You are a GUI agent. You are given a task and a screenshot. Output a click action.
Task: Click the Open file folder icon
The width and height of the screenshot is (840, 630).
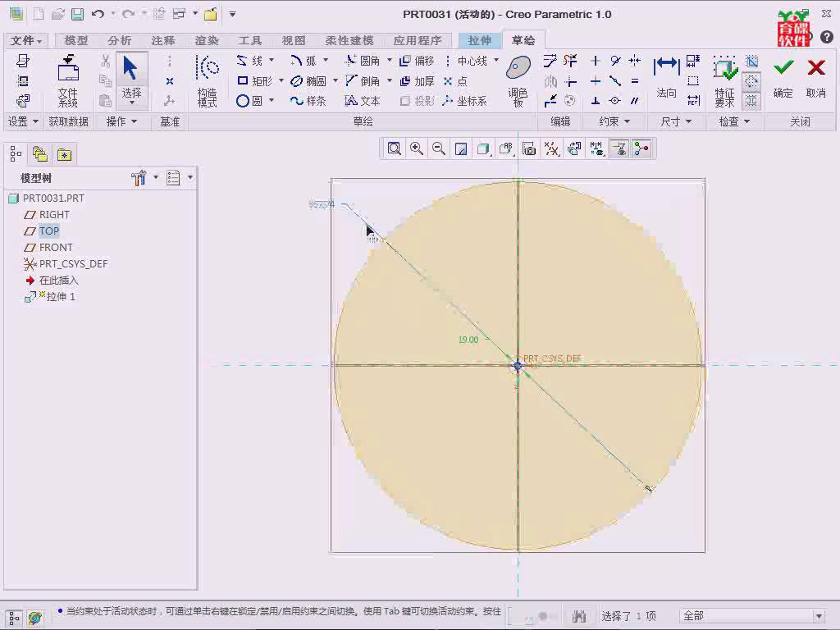click(58, 14)
